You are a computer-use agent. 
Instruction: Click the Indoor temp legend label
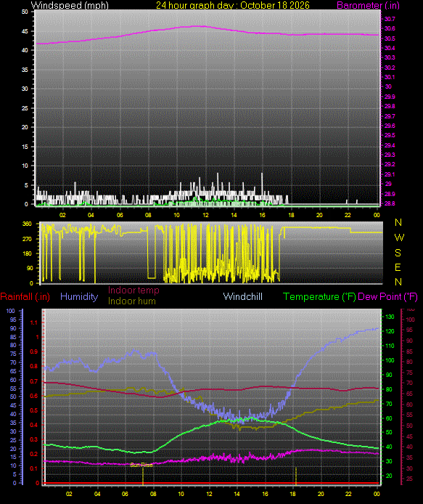pos(134,290)
